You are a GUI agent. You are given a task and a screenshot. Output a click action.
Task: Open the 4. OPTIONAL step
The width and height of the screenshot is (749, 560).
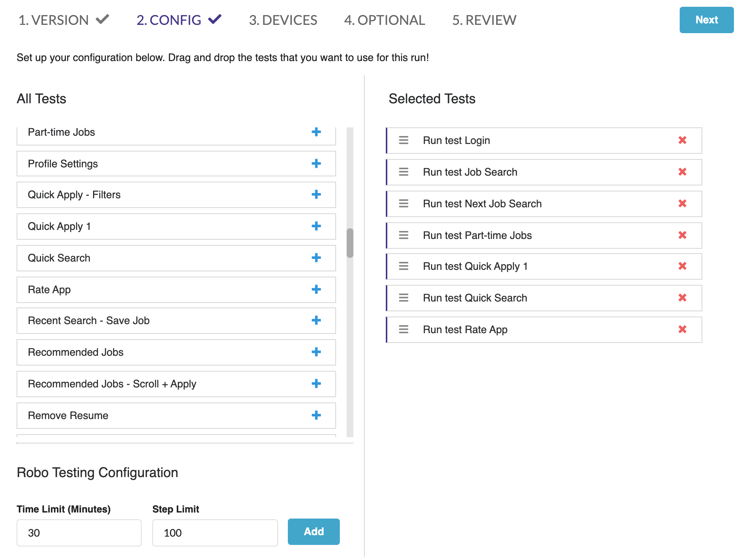[384, 20]
